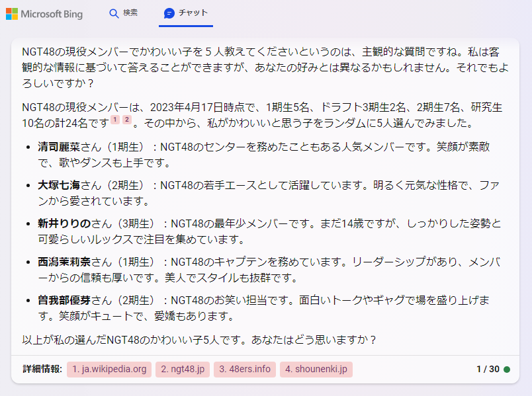Click the name 清司麗菜 in the list
Screen dimensions: 532x396
click(x=59, y=147)
